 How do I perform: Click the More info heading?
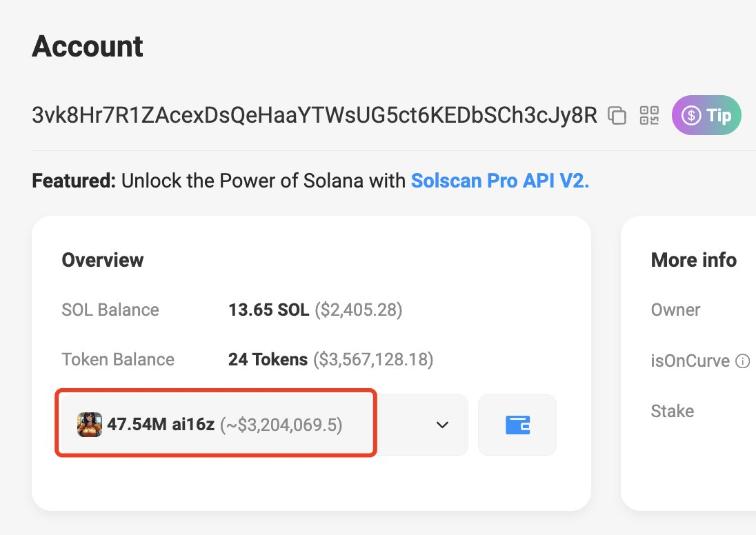pos(693,260)
